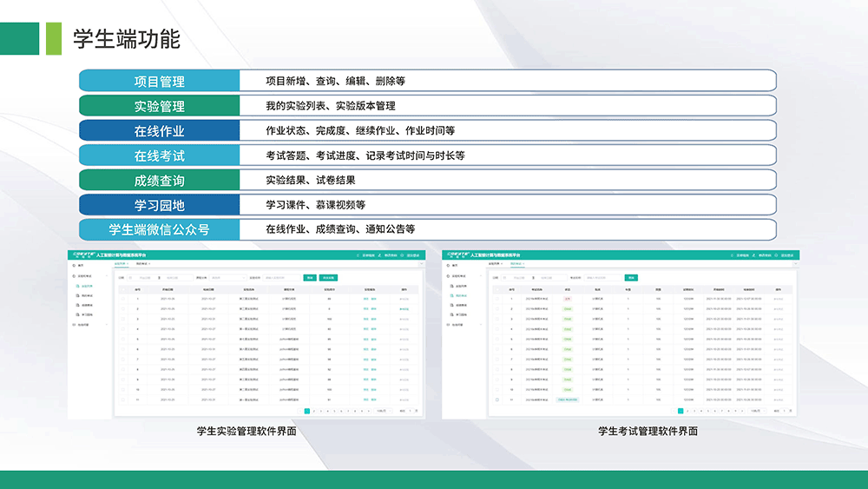Switch to the first tab in the exam screenshot
This screenshot has width=868, height=489.
(x=496, y=263)
